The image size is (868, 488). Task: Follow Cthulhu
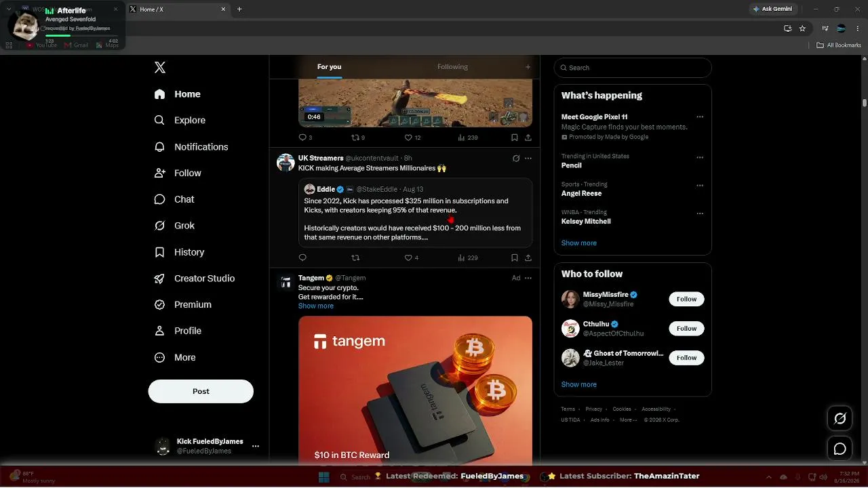(x=686, y=329)
